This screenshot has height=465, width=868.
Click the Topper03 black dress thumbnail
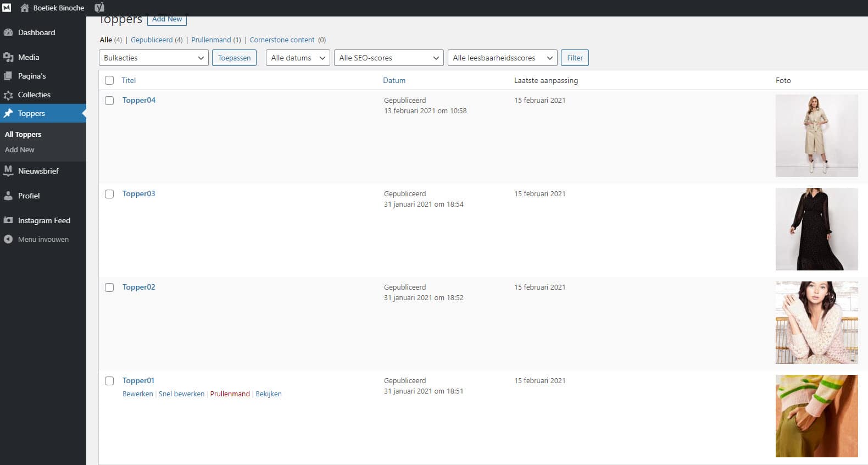816,229
